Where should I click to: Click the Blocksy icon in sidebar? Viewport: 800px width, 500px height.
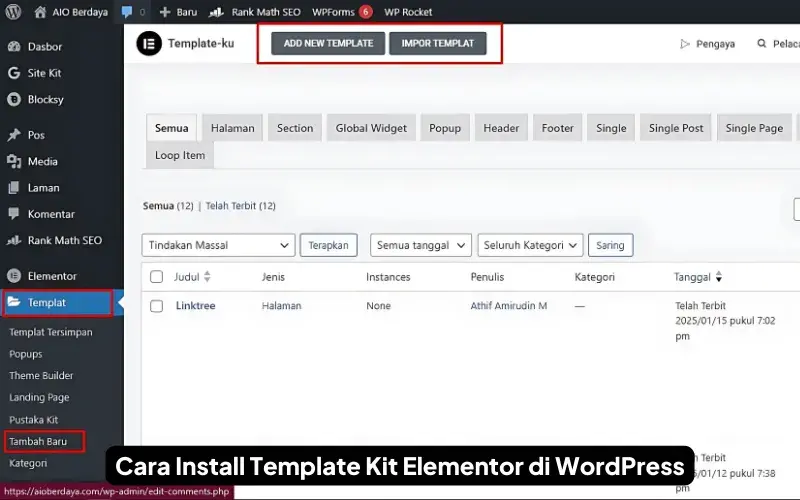pyautogui.click(x=14, y=99)
